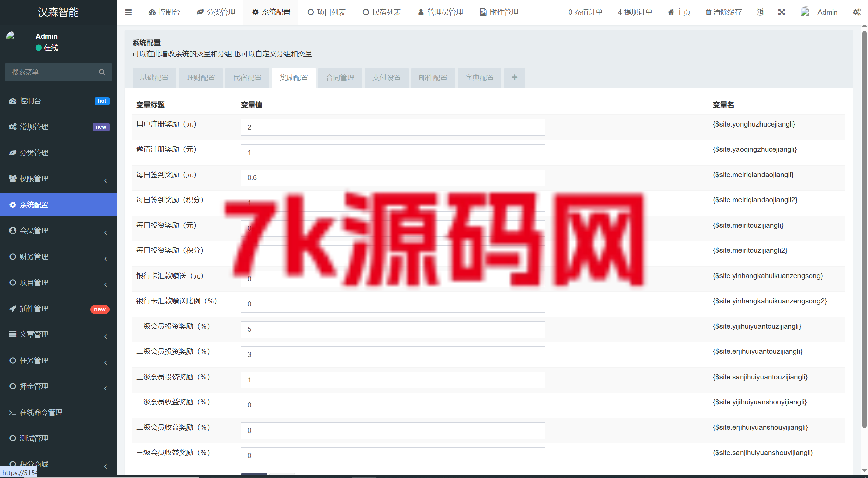Expand the 押金管理 chevron
This screenshot has height=478, width=868.
106,388
